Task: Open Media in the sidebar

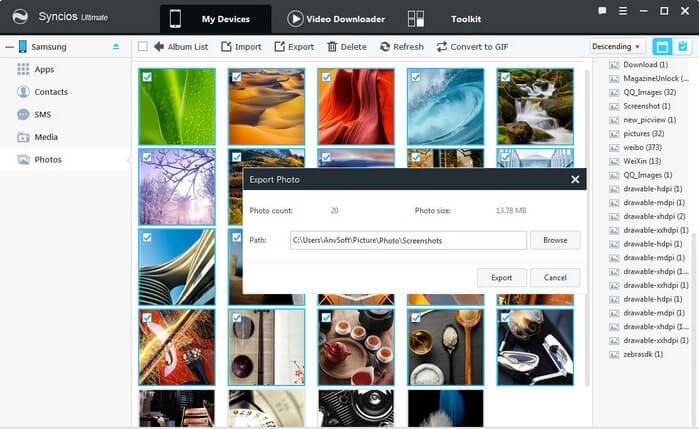Action: pos(46,137)
